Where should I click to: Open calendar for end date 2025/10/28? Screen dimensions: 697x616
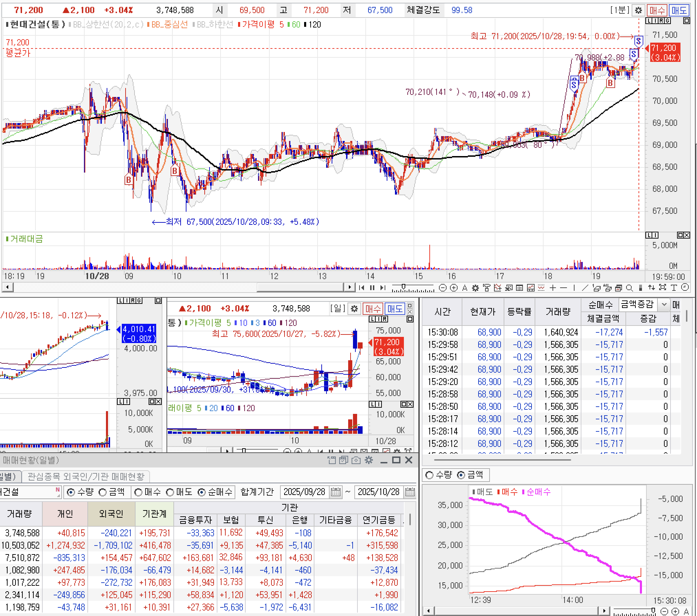click(x=410, y=492)
